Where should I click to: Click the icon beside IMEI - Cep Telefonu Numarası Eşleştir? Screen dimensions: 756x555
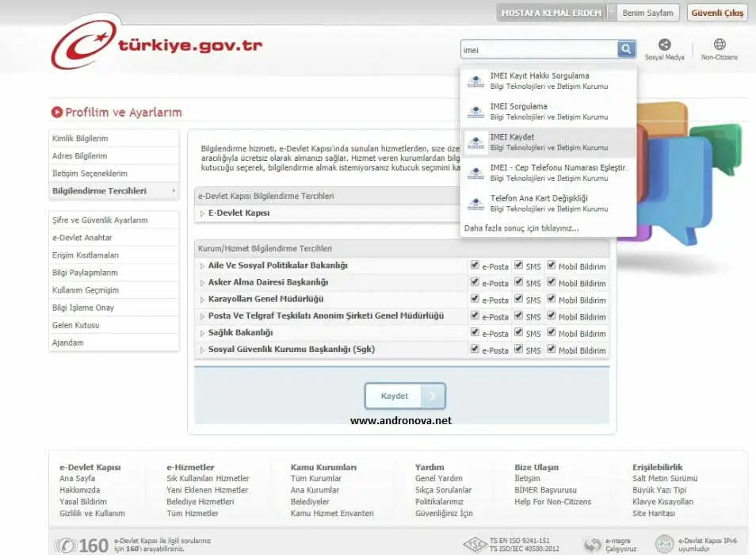[476, 173]
